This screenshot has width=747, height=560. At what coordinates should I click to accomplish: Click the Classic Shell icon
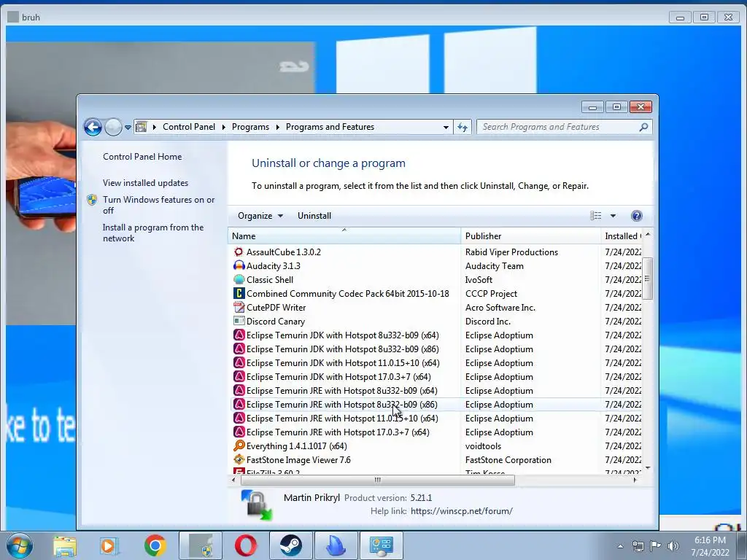pos(239,279)
